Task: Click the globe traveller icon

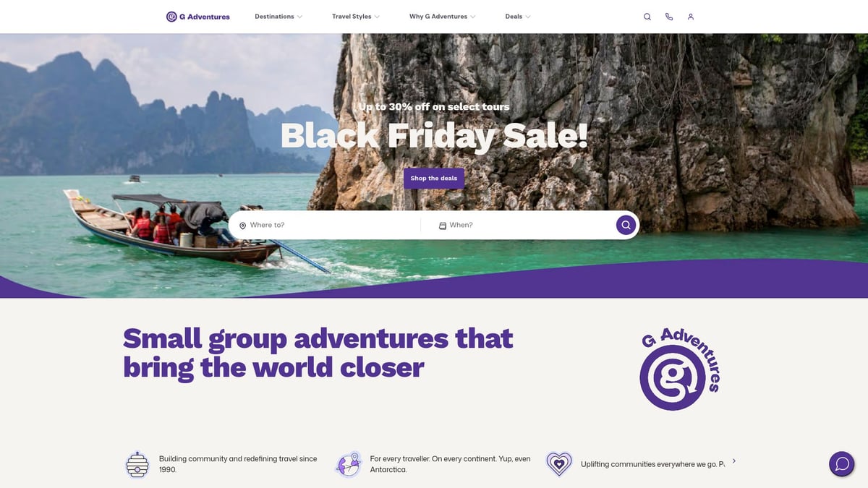Action: (349, 464)
